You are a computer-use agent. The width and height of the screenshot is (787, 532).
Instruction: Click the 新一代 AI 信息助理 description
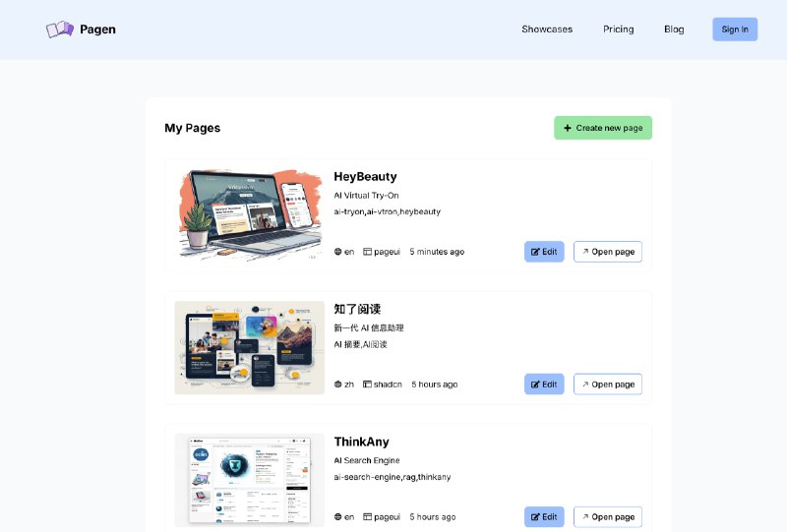click(369, 327)
